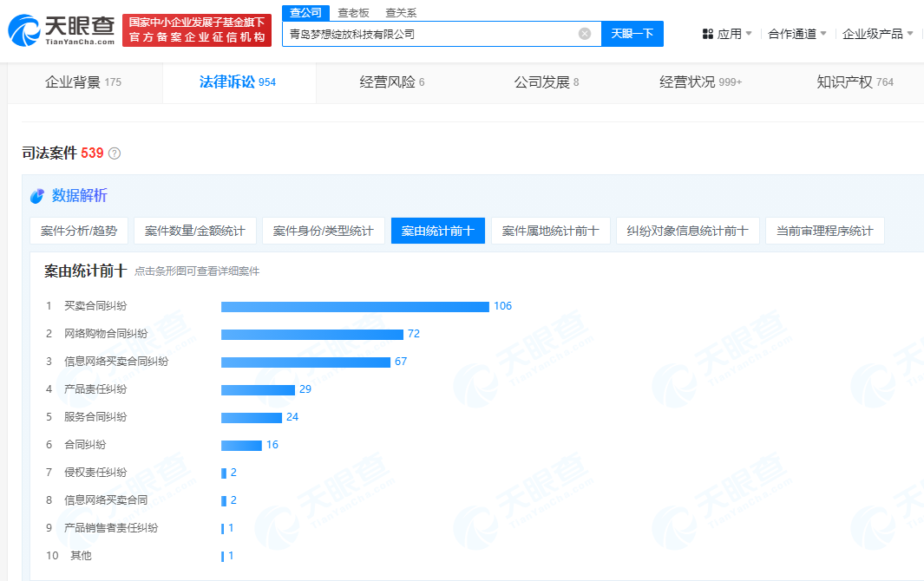Screen dimensions: 924x581
Task: Click the 司法案件 heading
Action: (49, 153)
